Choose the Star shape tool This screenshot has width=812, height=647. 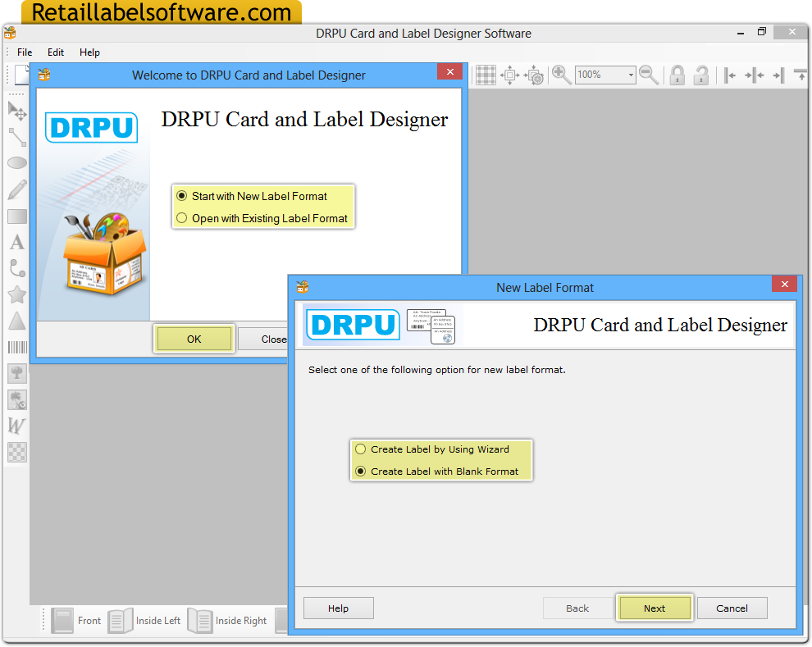[x=17, y=294]
